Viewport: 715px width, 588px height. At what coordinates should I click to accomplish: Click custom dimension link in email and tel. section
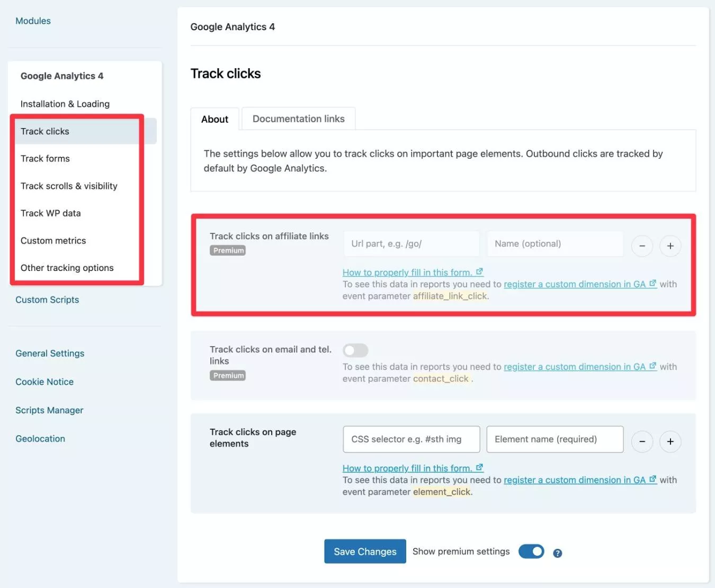point(580,367)
